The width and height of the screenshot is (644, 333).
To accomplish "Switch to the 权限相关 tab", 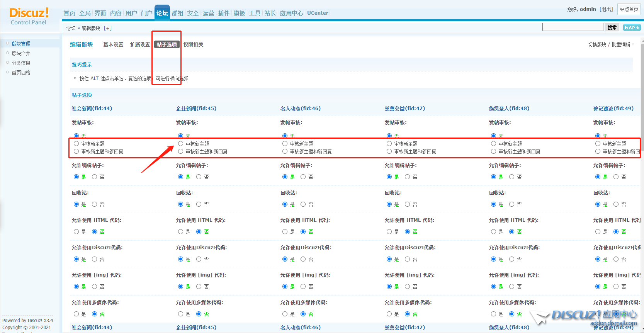I will coord(193,44).
